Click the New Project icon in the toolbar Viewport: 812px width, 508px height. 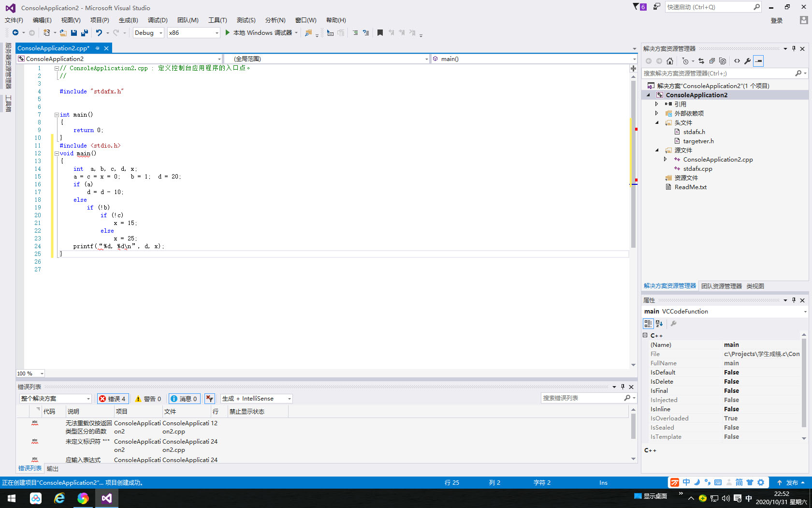pos(46,32)
